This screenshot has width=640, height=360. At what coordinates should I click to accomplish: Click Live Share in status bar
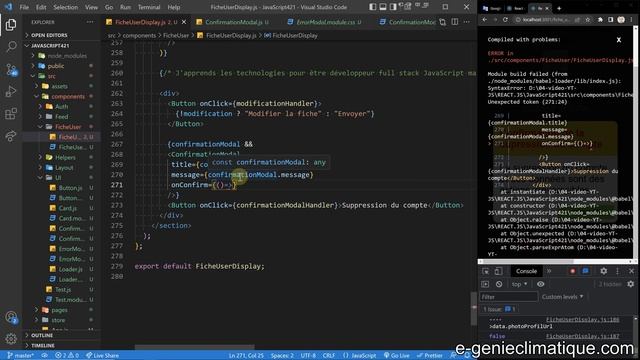tap(102, 356)
